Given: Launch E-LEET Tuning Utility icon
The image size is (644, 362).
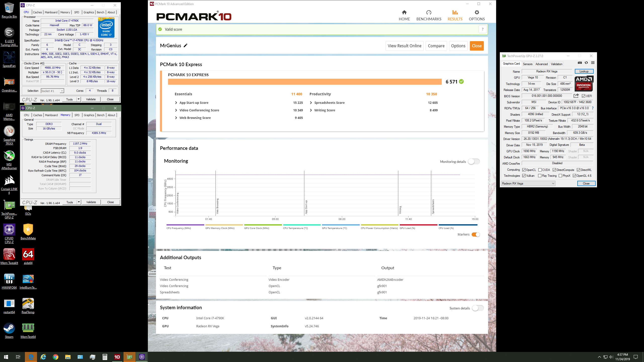Looking at the screenshot, I should [9, 37].
